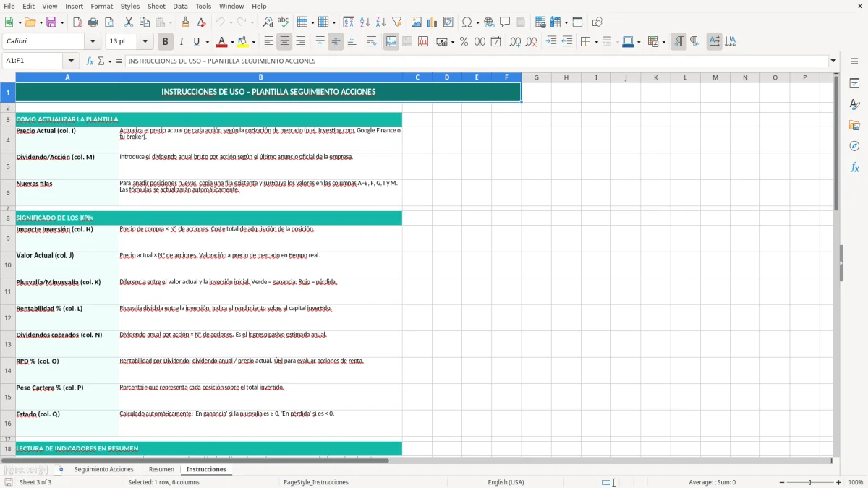The width and height of the screenshot is (868, 488).
Task: Toggle Merge and Center Cells
Action: pyautogui.click(x=391, y=42)
